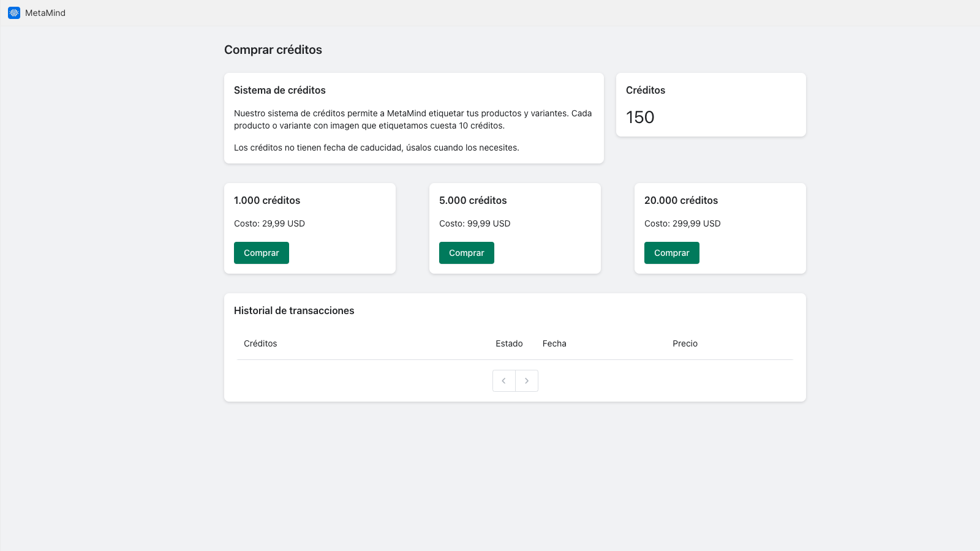Go to next transactions page arrow
This screenshot has width=980, height=551.
(527, 381)
